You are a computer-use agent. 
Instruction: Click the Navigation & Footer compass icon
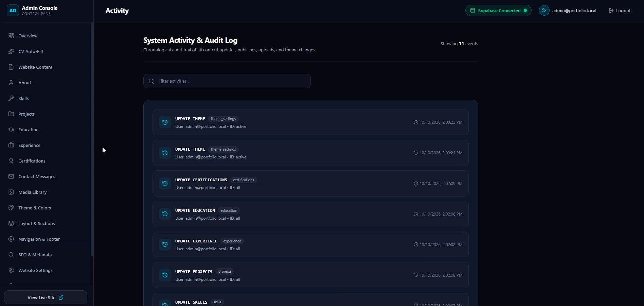click(11, 239)
